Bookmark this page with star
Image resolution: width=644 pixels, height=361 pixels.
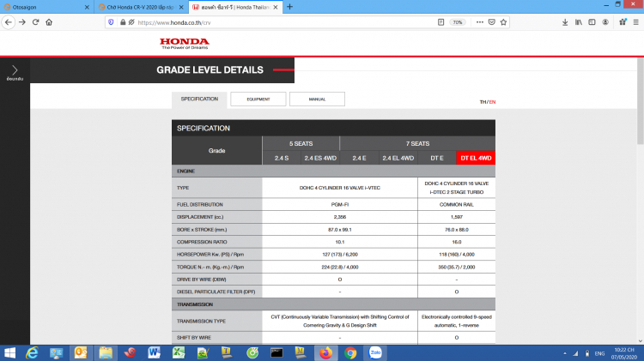pyautogui.click(x=503, y=22)
